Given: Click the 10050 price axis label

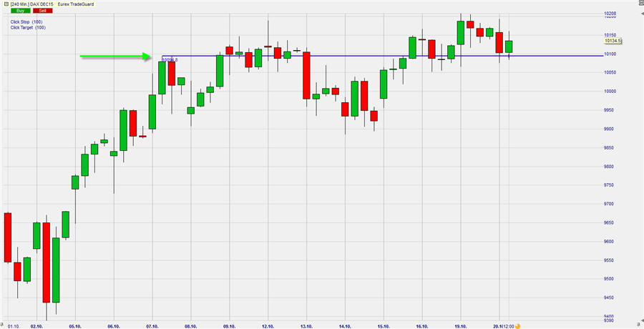Looking at the screenshot, I should [x=610, y=73].
